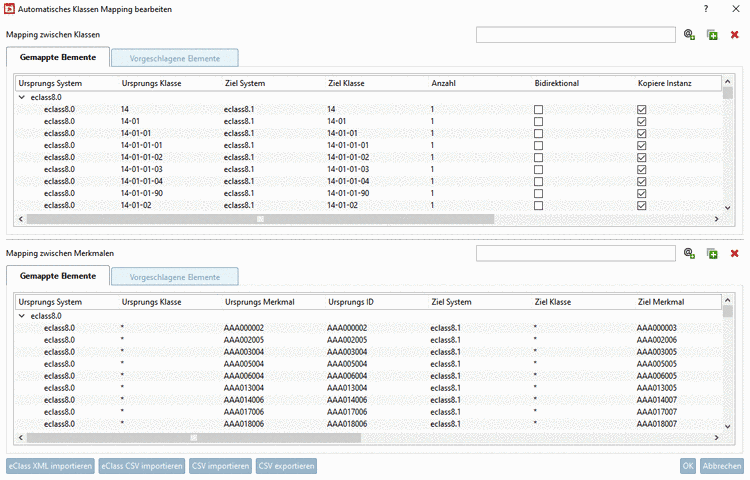750x480 pixels.
Task: Uncheck Kopiere Instanz for class 14-01 row
Action: coord(642,122)
